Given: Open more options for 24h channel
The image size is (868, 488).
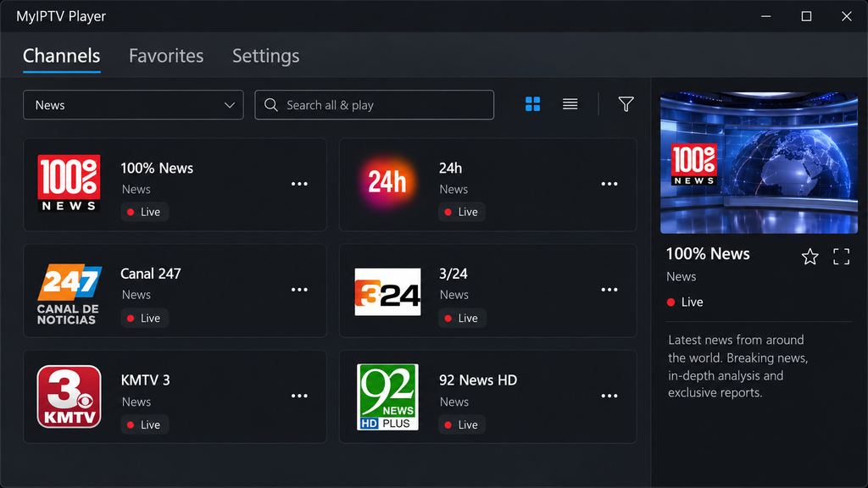Looking at the screenshot, I should click(609, 184).
